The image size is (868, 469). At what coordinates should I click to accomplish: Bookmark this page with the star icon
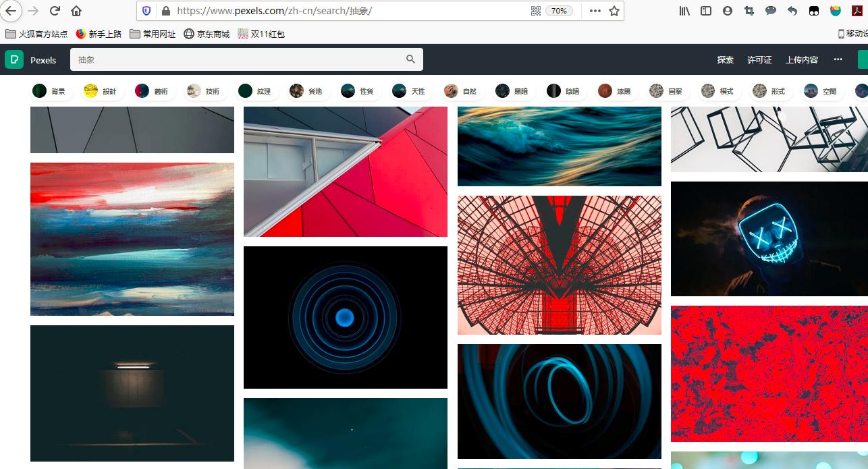coord(614,11)
